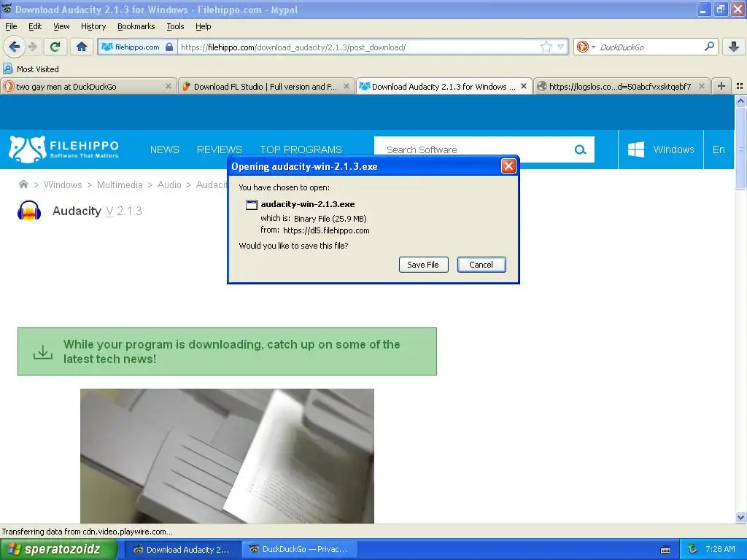747x560 pixels.
Task: Open the URL history dropdown arrow
Action: click(561, 47)
